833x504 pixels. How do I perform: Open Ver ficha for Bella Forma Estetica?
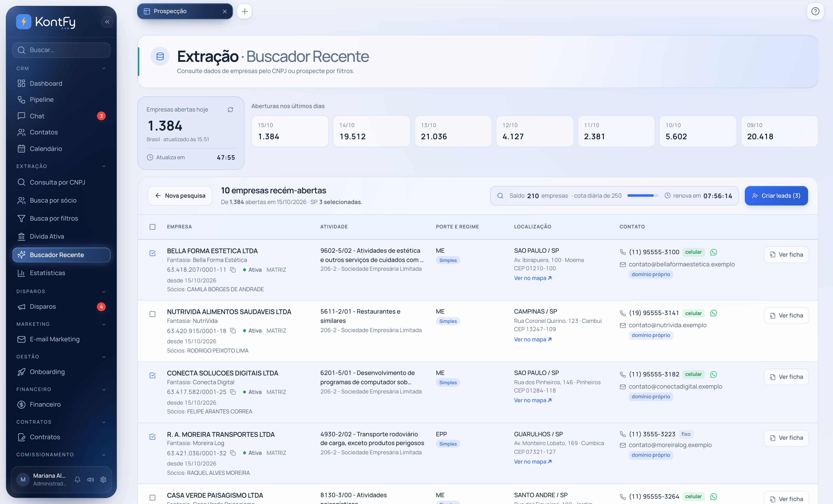(786, 254)
